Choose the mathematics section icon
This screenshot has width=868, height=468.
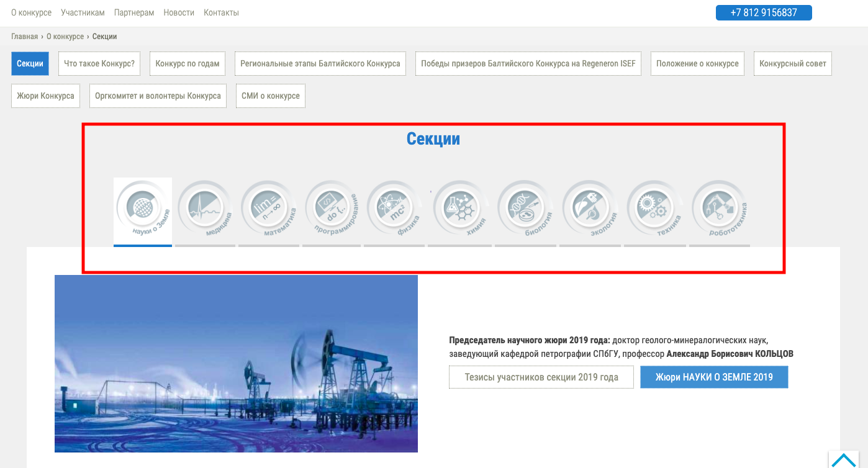[269, 210]
